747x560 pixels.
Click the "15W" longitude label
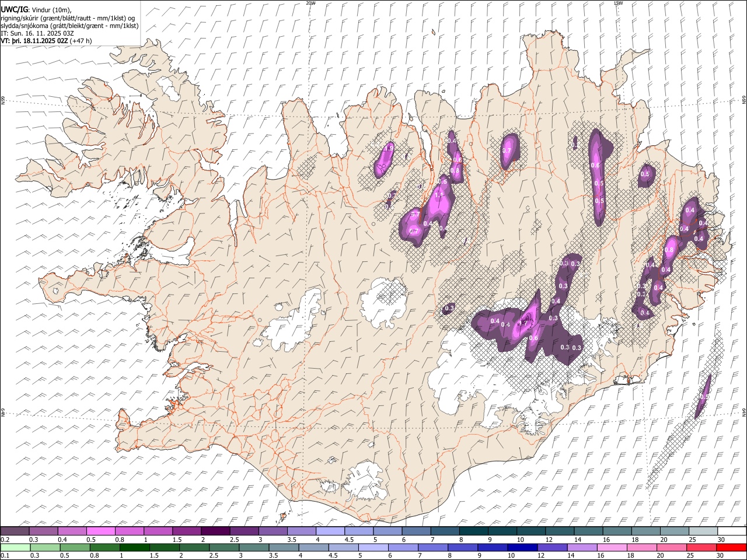click(617, 3)
